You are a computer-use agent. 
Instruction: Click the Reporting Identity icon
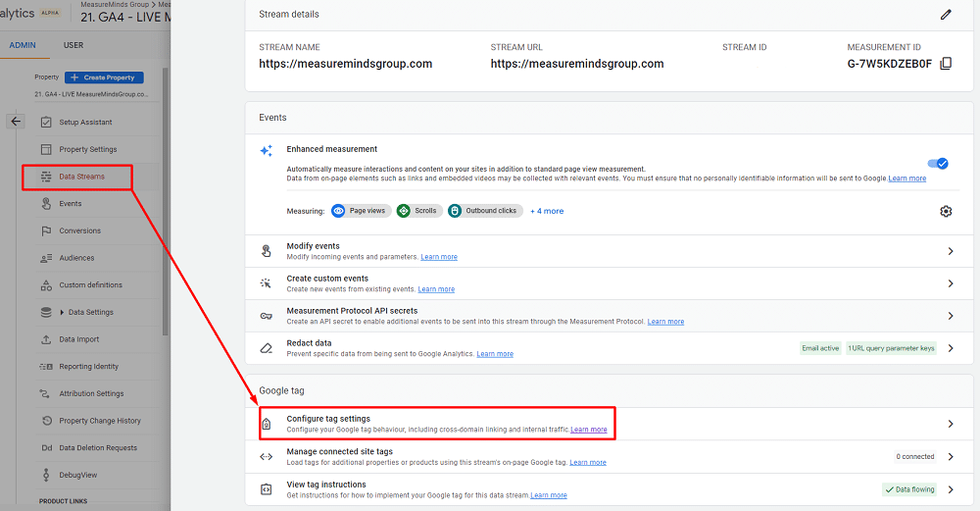(46, 367)
